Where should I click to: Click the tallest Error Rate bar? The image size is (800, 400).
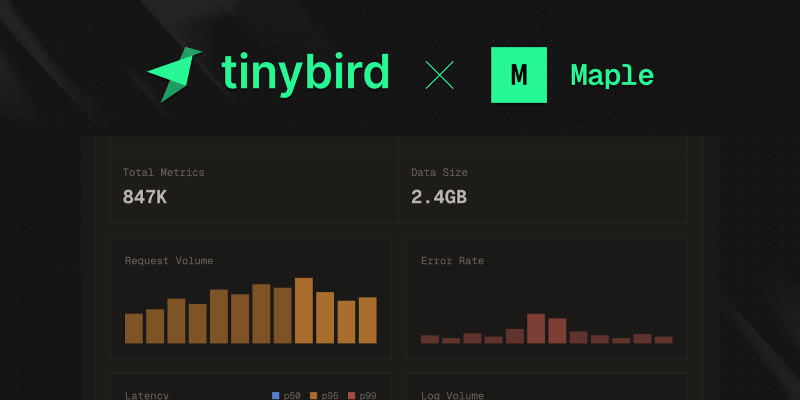(536, 329)
